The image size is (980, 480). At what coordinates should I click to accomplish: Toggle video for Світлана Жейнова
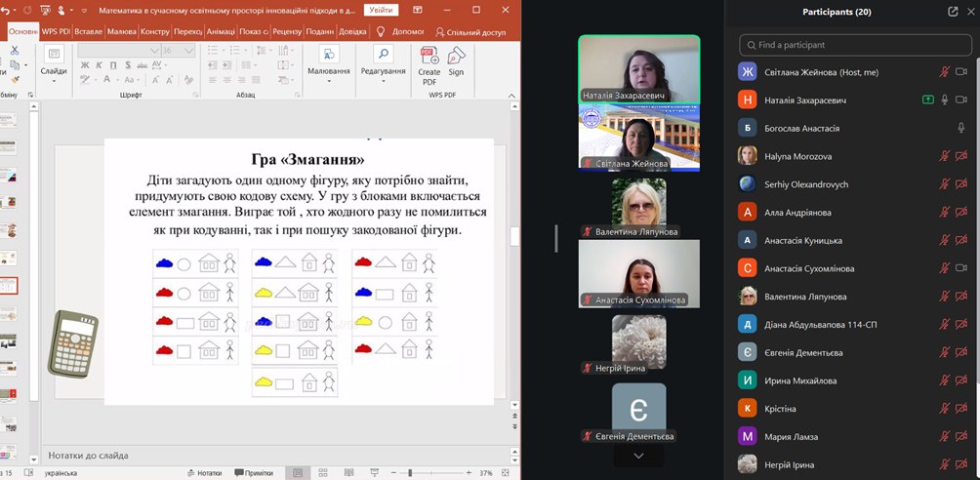click(x=961, y=72)
